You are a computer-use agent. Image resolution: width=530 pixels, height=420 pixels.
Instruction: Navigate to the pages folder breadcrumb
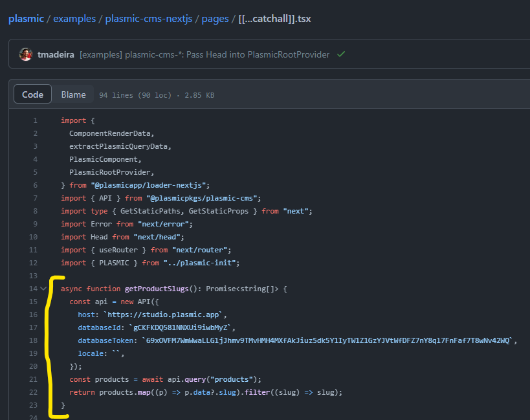[215, 19]
